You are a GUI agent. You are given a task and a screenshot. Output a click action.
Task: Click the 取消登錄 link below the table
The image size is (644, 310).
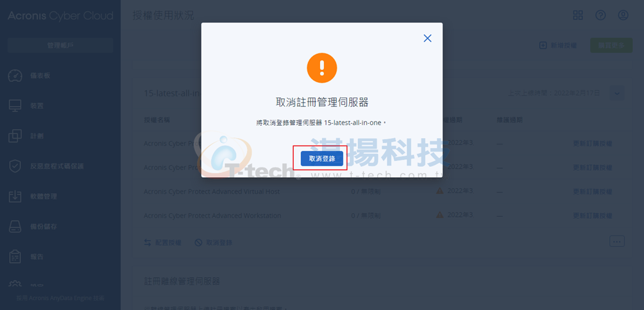coord(213,243)
